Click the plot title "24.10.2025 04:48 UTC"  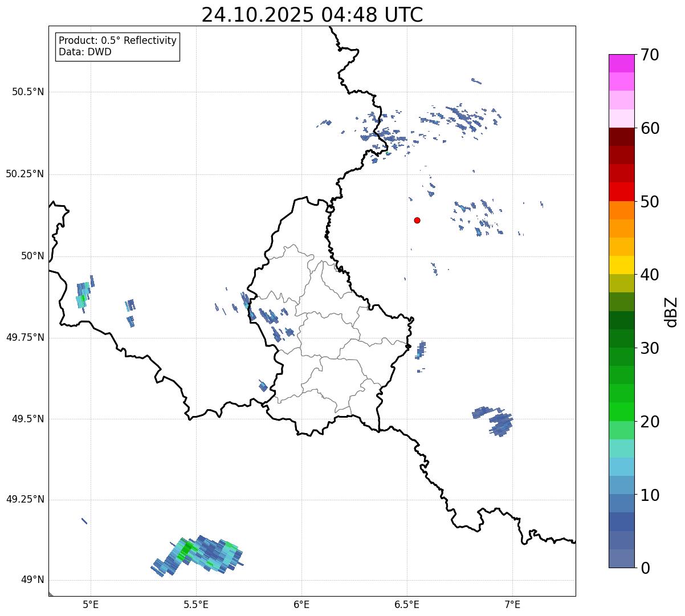tap(312, 15)
